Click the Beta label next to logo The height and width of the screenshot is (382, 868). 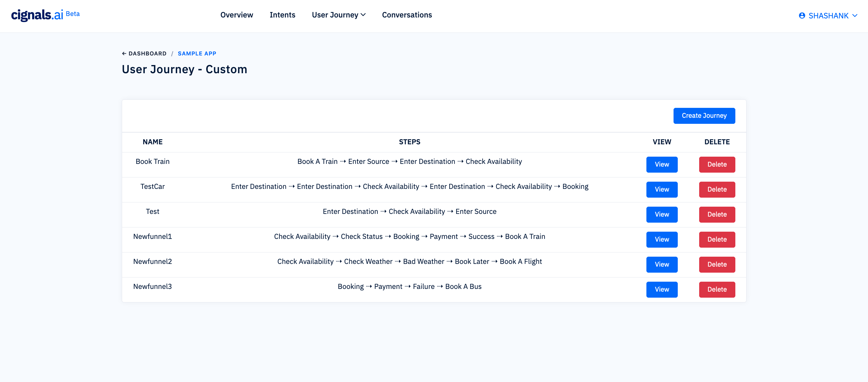73,14
